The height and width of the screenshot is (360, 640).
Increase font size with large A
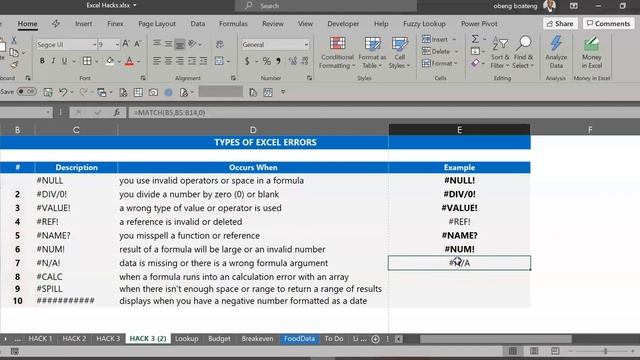(126, 44)
